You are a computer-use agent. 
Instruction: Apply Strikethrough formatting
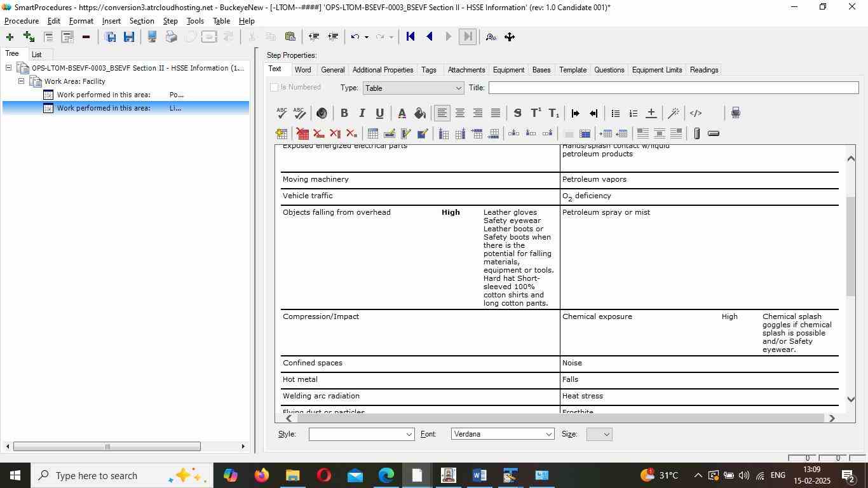(x=517, y=113)
